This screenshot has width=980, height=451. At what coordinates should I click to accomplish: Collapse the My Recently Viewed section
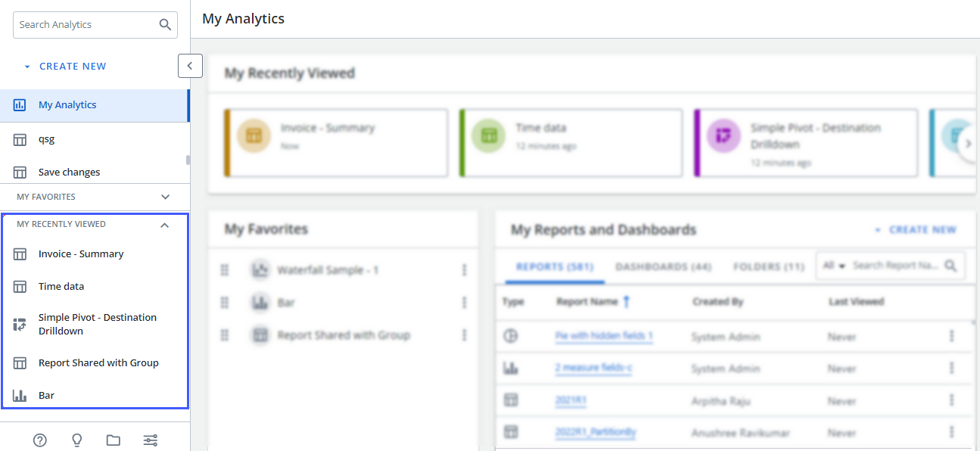coord(165,225)
